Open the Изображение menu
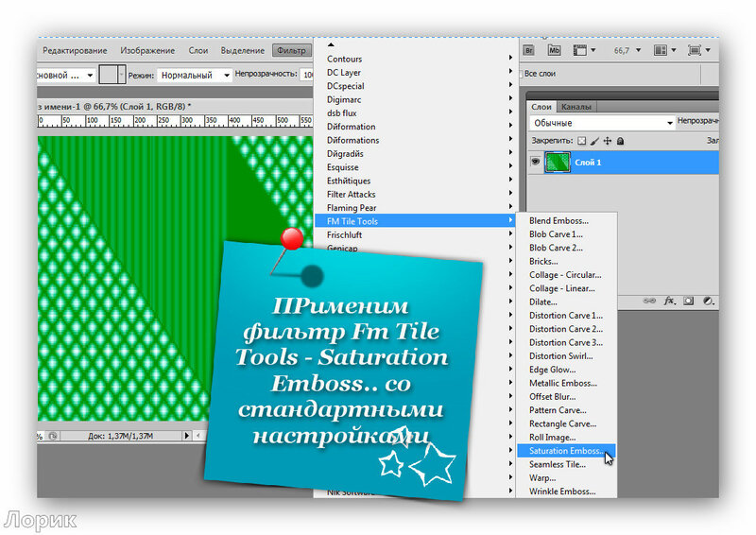The width and height of the screenshot is (756, 535). coord(147,51)
